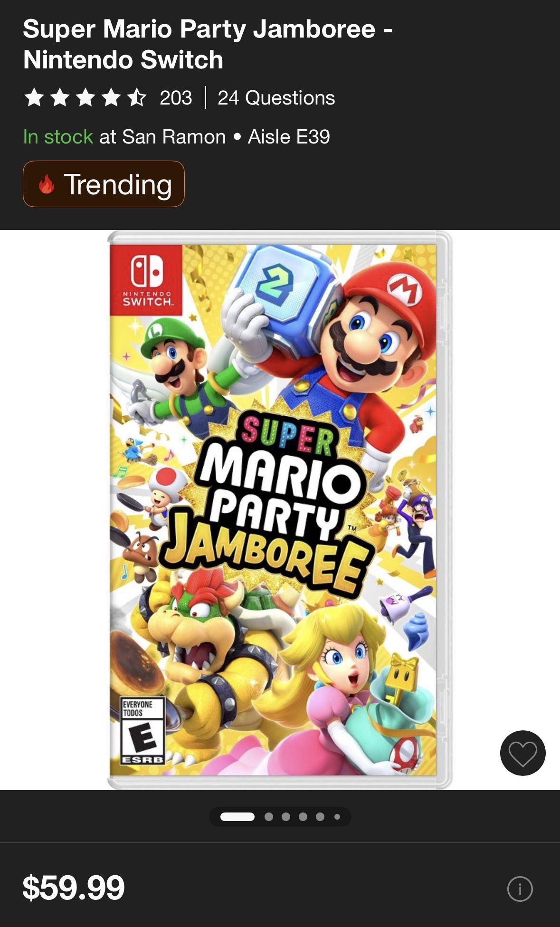Tap the ESRB Everyone rating box
The width and height of the screenshot is (560, 927).
click(143, 731)
